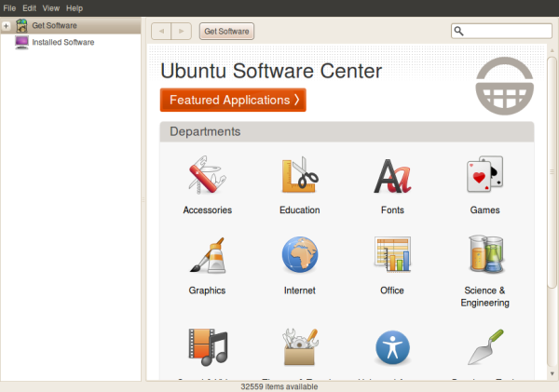Click the Featured Applications button
559x392 pixels.
(x=233, y=101)
